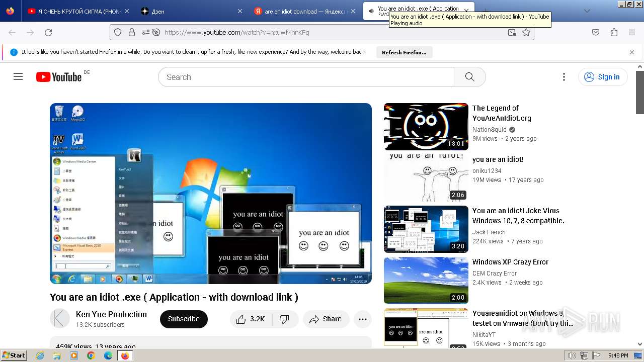Open 'The Legend of YouAreAnIdiot.org' thumbnail

(426, 127)
